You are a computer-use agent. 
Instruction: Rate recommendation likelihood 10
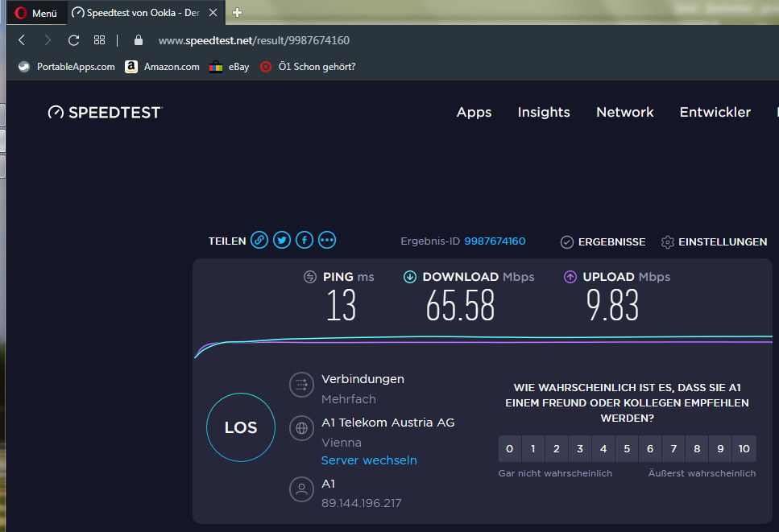744,448
